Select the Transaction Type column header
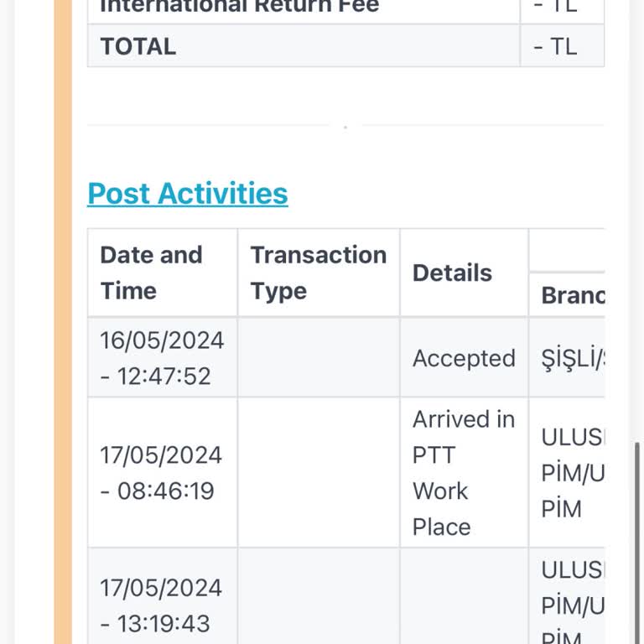644x644 pixels. pos(318,273)
